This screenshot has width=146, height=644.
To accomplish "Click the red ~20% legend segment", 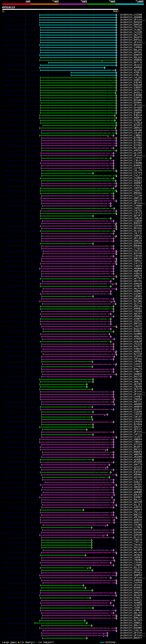I will click(x=16, y=4).
